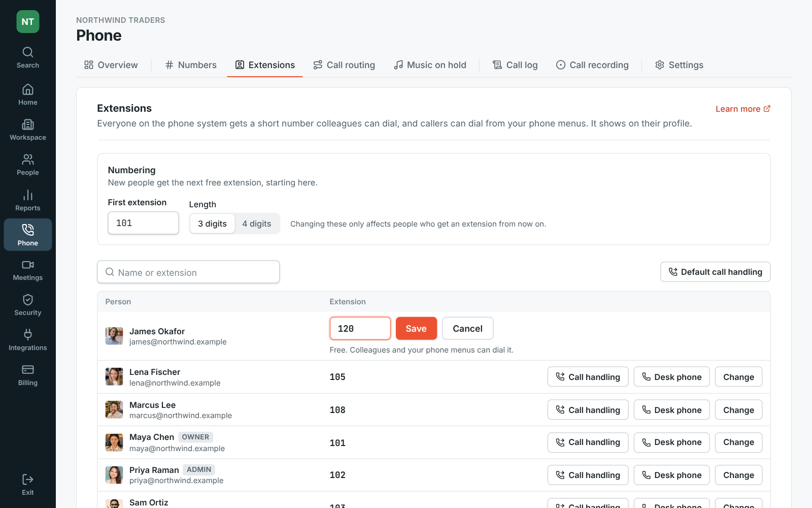
Task: Open Call handling for Maya Chen
Action: pos(588,442)
